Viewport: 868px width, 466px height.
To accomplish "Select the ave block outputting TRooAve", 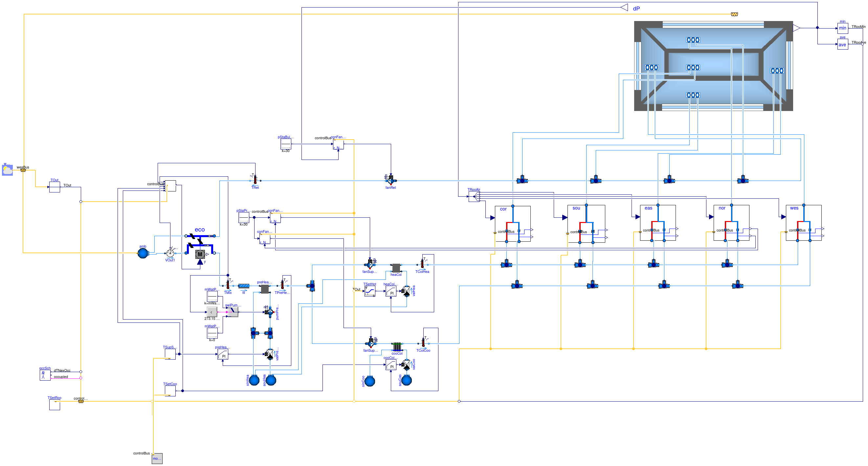I will [842, 44].
